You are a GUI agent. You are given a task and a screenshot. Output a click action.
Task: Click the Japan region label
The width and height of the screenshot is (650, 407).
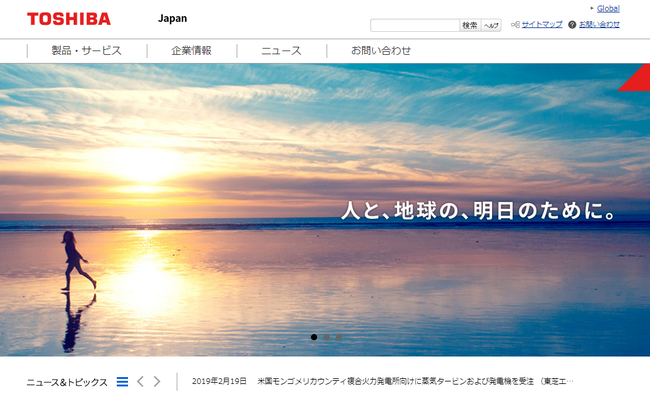172,19
